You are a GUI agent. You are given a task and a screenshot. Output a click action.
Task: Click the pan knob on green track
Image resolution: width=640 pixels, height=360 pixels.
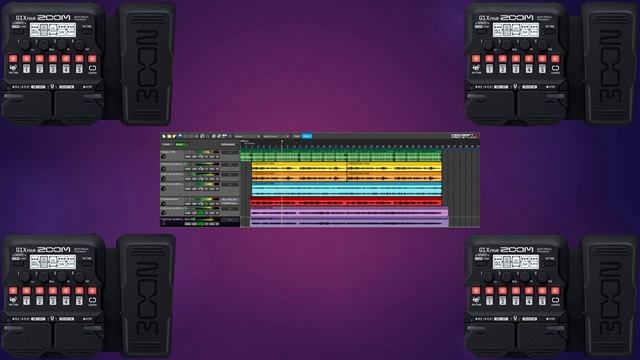(163, 156)
